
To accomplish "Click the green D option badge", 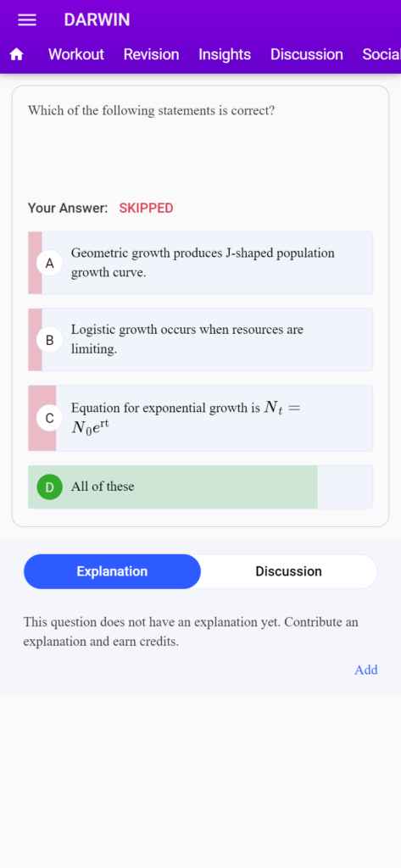I will point(50,487).
